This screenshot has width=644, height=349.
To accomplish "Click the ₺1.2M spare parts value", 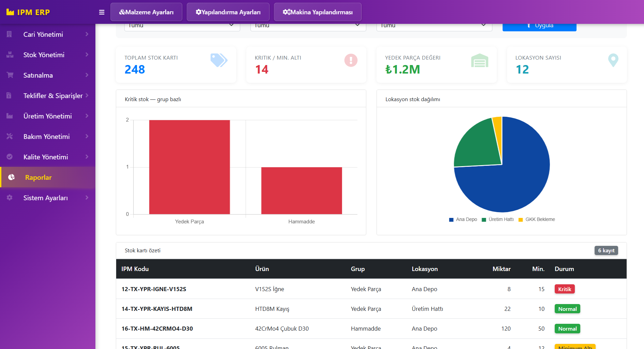I will tap(402, 69).
